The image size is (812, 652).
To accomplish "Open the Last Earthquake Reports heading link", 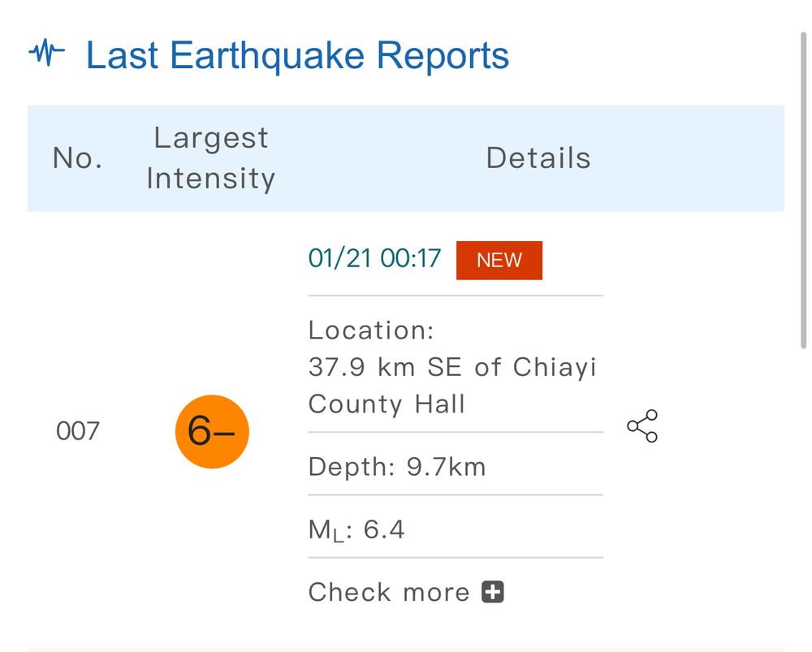I will (x=297, y=55).
